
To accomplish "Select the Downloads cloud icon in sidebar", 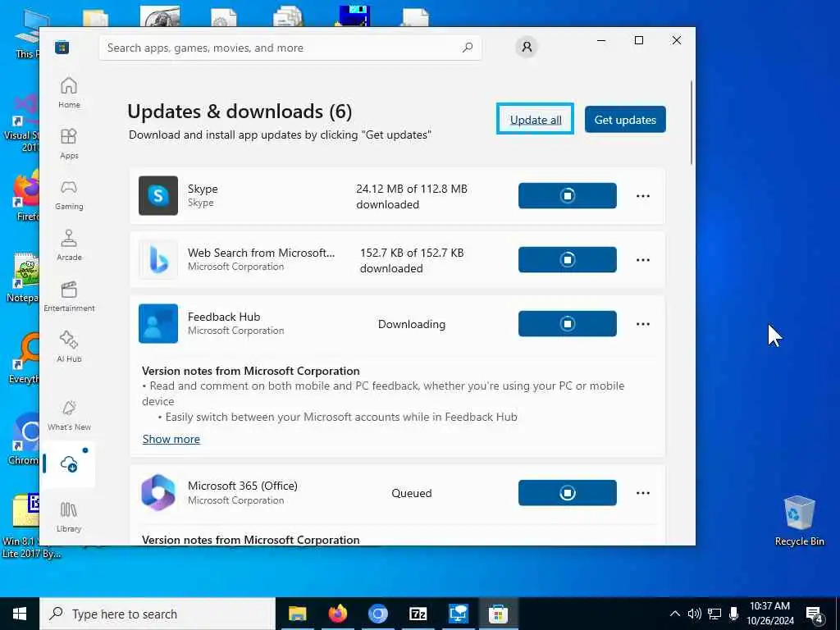I will coord(69,464).
